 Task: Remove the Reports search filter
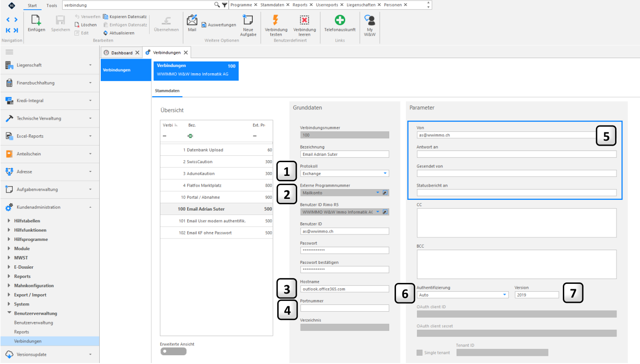(311, 5)
